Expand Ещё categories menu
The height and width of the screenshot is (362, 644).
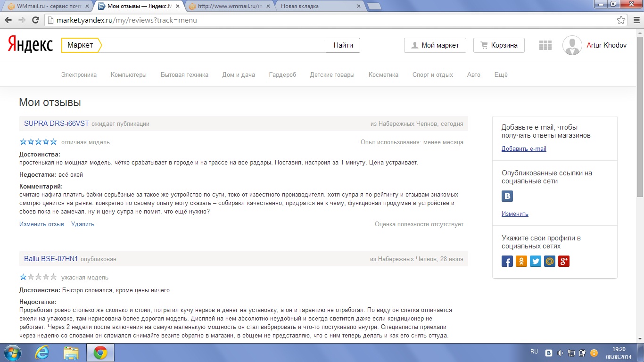(501, 74)
